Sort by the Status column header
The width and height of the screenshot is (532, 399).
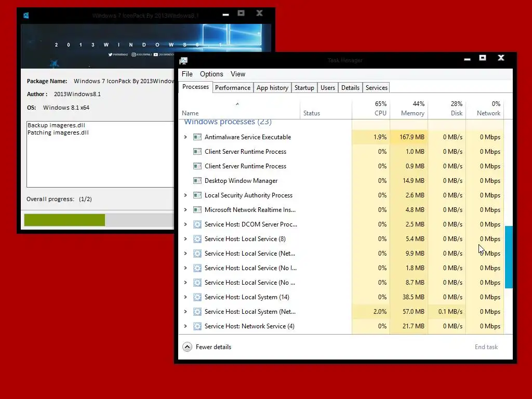coord(326,109)
